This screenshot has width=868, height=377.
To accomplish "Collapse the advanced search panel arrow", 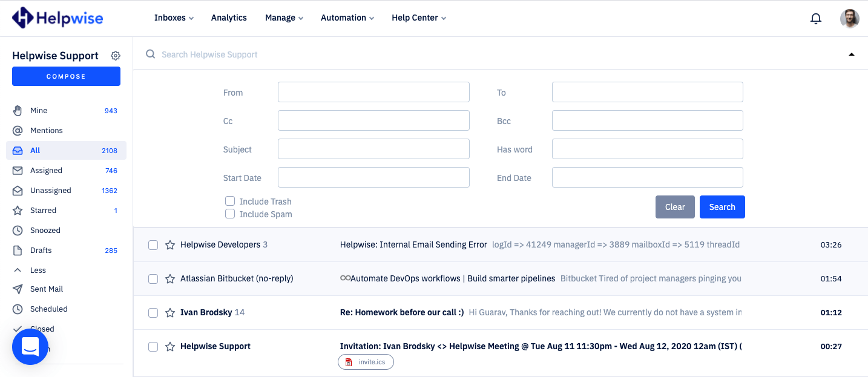I will [x=852, y=54].
